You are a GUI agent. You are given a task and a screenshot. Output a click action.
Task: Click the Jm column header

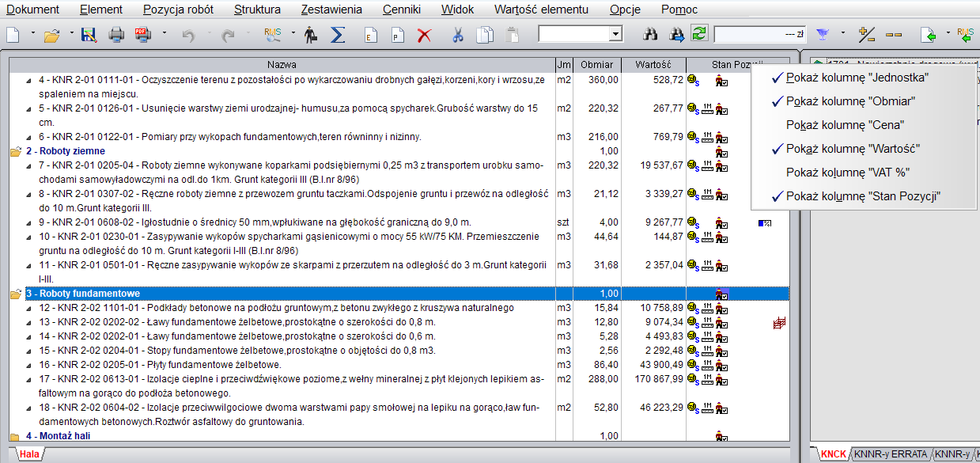[563, 64]
